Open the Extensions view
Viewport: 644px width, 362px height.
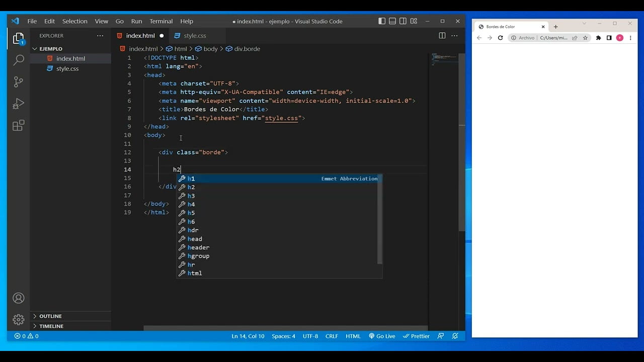point(19,126)
